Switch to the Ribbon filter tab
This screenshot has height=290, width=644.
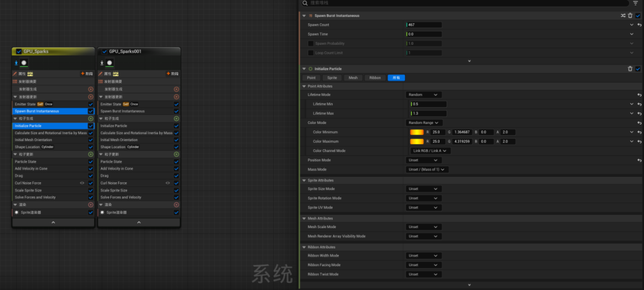pyautogui.click(x=375, y=77)
